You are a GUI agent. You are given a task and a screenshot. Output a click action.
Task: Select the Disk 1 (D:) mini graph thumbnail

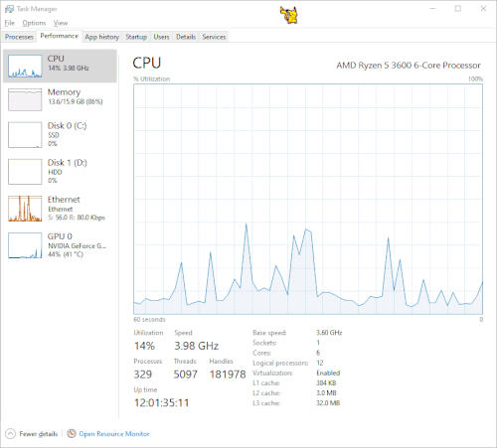tap(25, 172)
